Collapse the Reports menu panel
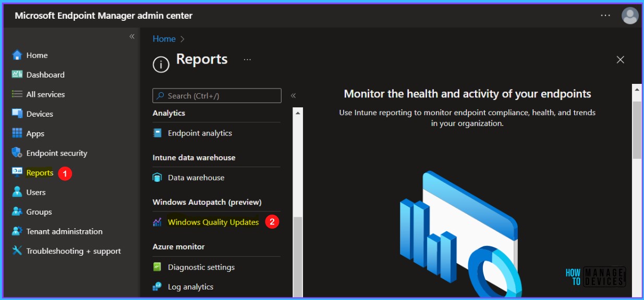 [293, 96]
